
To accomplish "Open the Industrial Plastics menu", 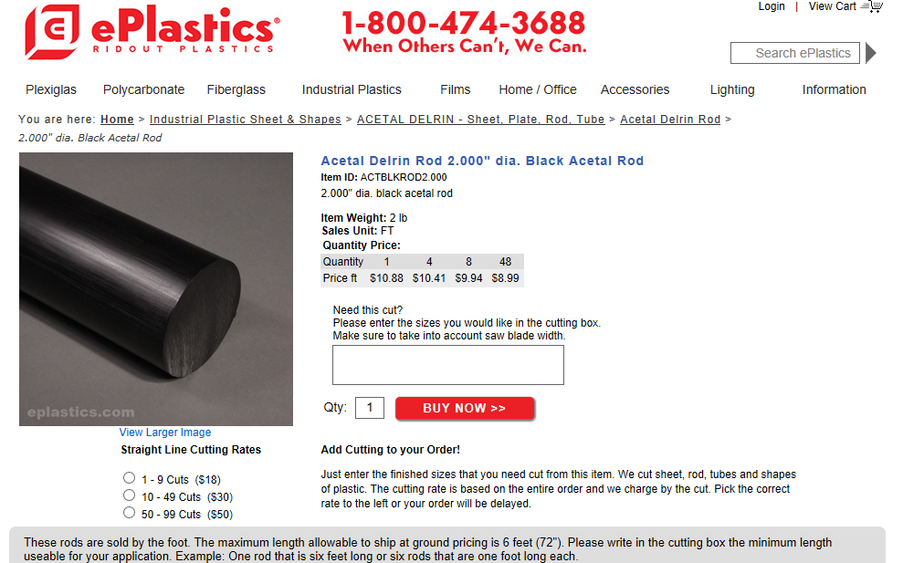I will pos(352,89).
